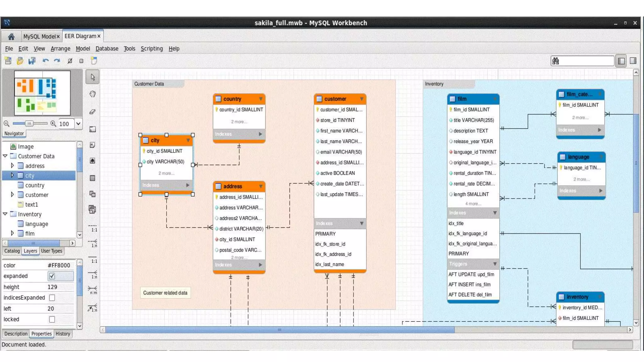Redo the last action
644x362 pixels.
click(x=57, y=61)
